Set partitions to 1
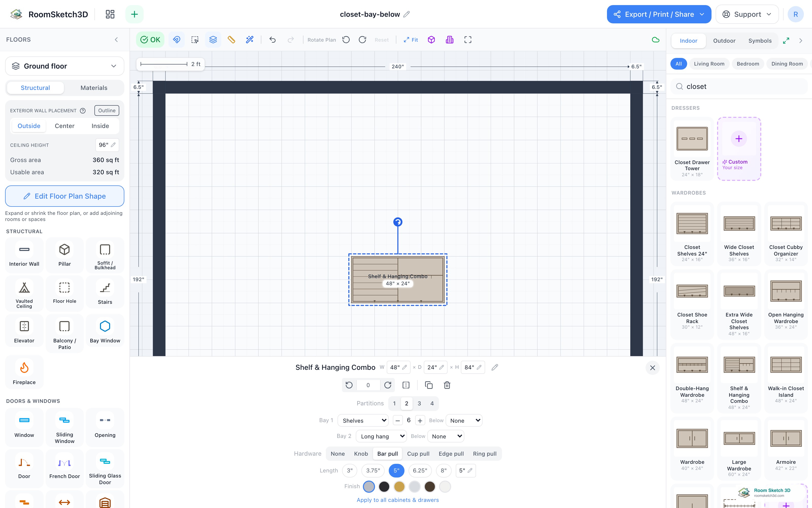 tap(394, 404)
